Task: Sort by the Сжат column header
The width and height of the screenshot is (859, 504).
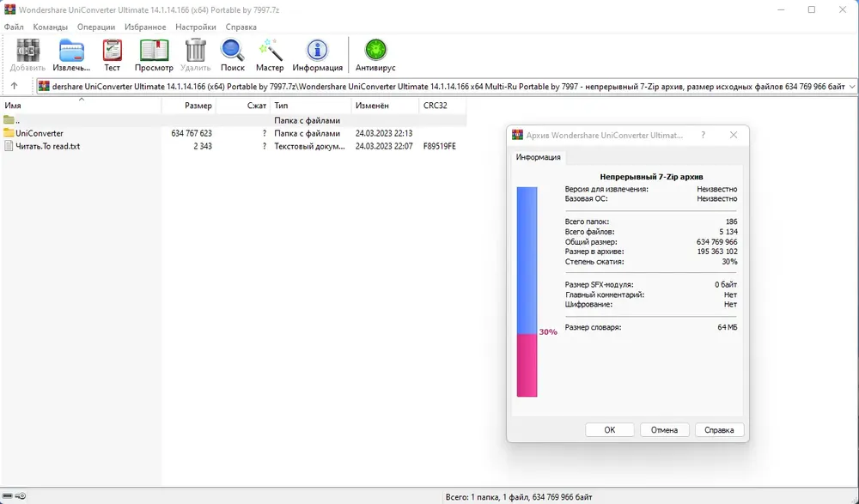Action: click(243, 106)
